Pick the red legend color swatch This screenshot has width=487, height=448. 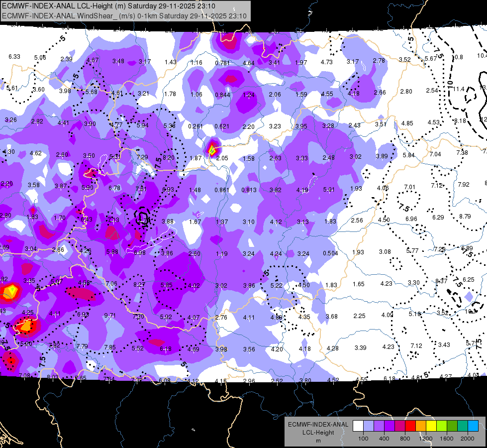click(x=410, y=426)
